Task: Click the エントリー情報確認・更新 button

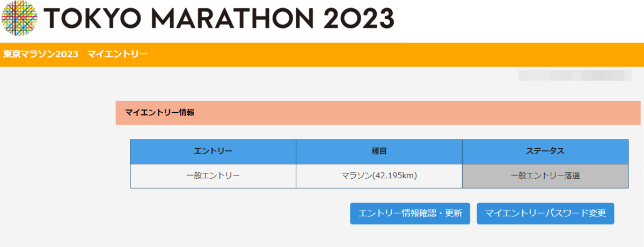Action: click(x=410, y=213)
